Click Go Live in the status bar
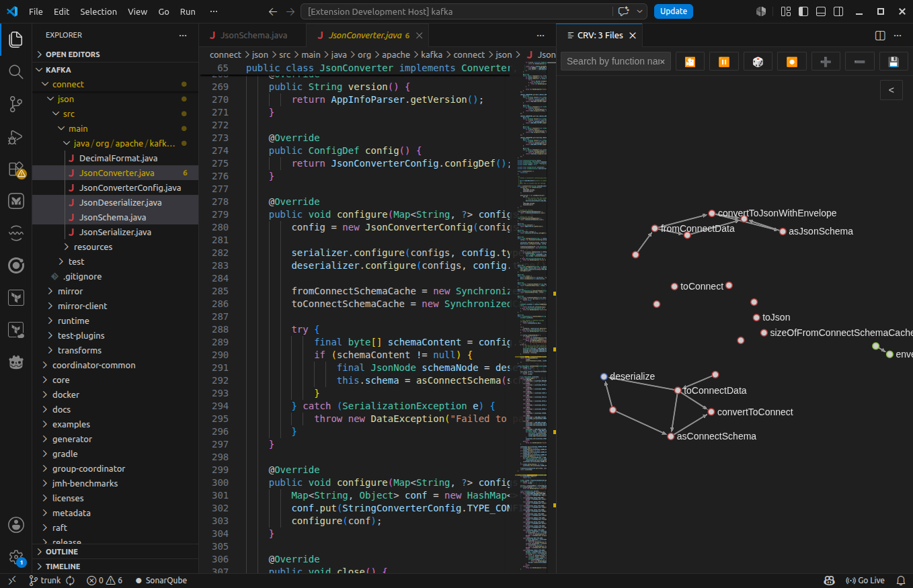The height and width of the screenshot is (588, 913). coord(865,581)
